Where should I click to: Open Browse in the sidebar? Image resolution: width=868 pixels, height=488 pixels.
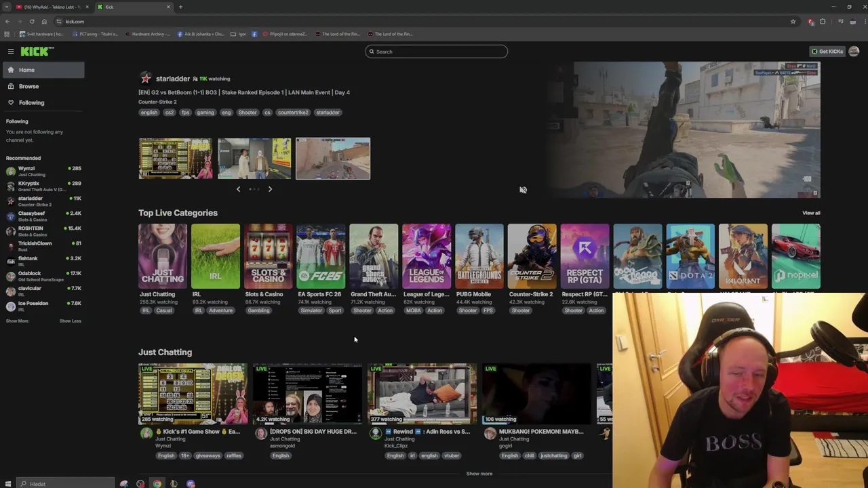43,86
